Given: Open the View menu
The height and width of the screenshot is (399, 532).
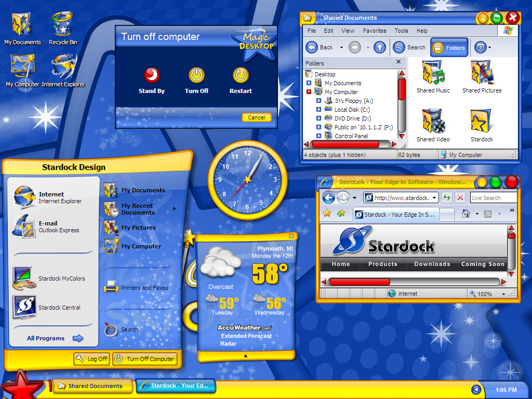Looking at the screenshot, I should click(x=348, y=31).
